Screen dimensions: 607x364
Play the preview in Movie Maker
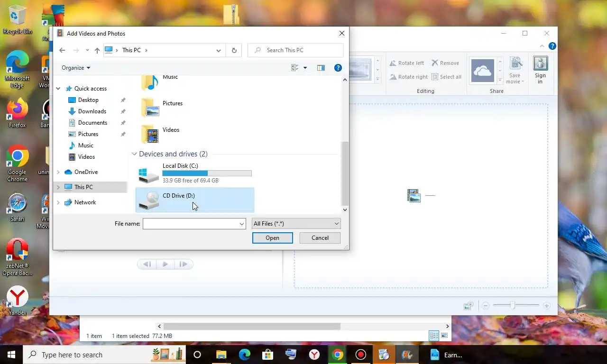click(165, 264)
